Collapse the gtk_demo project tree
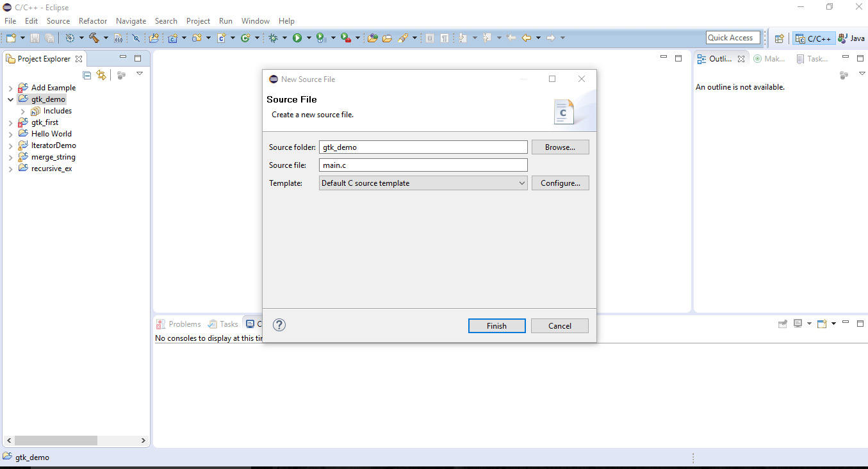 pyautogui.click(x=10, y=99)
